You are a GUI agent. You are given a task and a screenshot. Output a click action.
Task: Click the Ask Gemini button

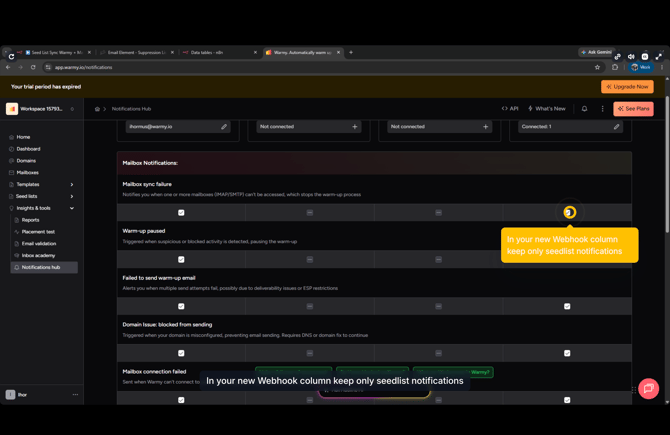pyautogui.click(x=597, y=52)
